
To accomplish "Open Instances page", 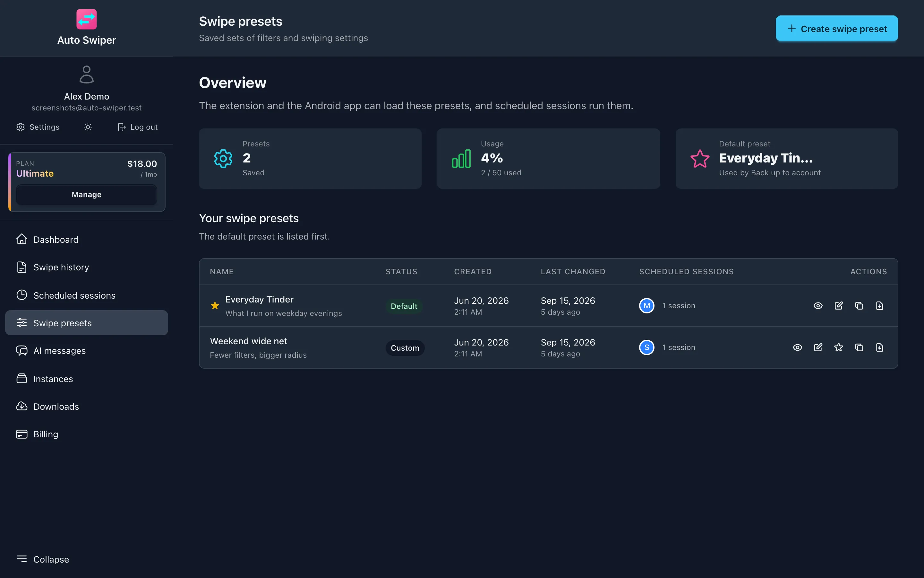I will [87, 379].
